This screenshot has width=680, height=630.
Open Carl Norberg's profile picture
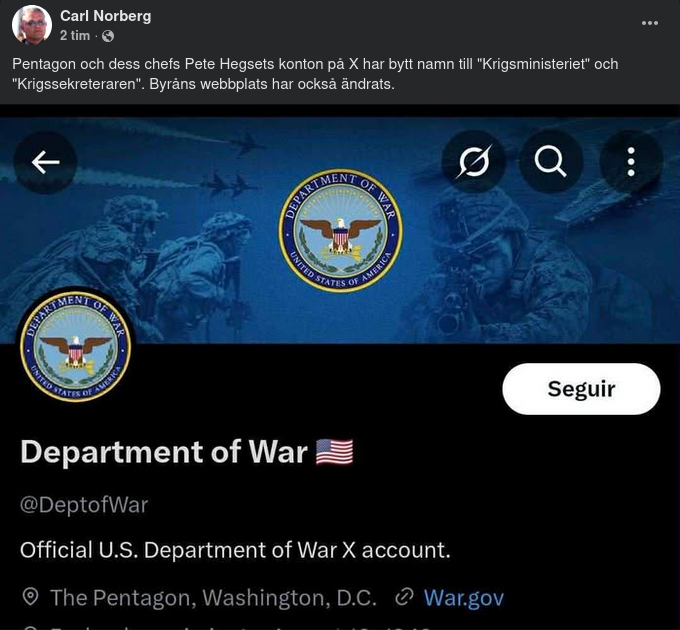click(x=32, y=25)
